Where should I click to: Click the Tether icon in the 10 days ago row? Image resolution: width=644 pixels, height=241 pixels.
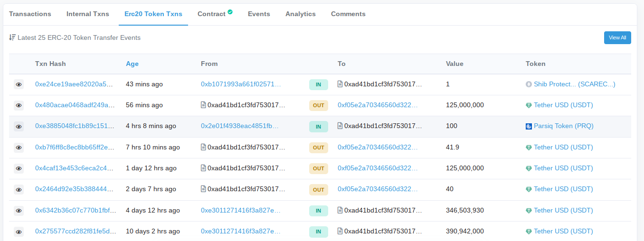pyautogui.click(x=529, y=232)
